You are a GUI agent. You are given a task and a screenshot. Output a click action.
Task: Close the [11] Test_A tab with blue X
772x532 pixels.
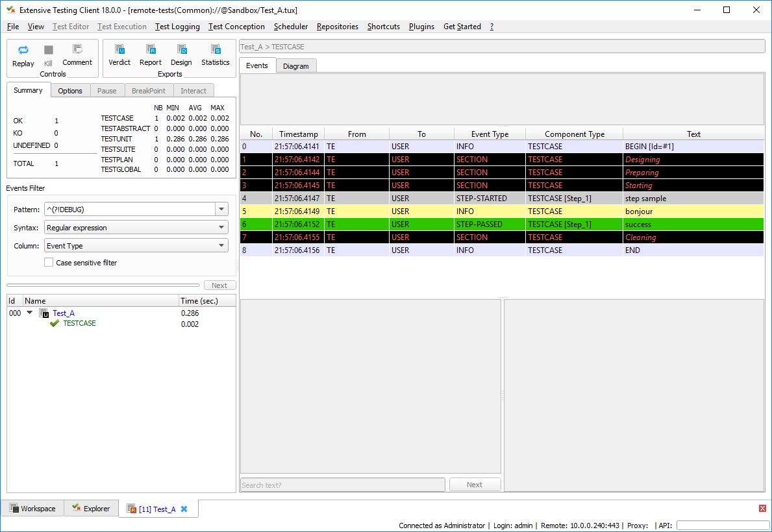(184, 509)
